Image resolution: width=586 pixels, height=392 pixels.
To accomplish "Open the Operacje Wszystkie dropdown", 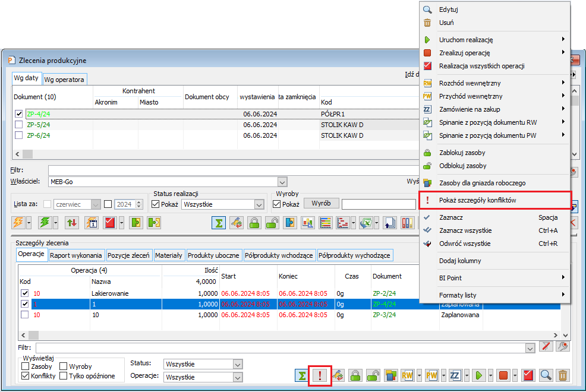I will 238,377.
